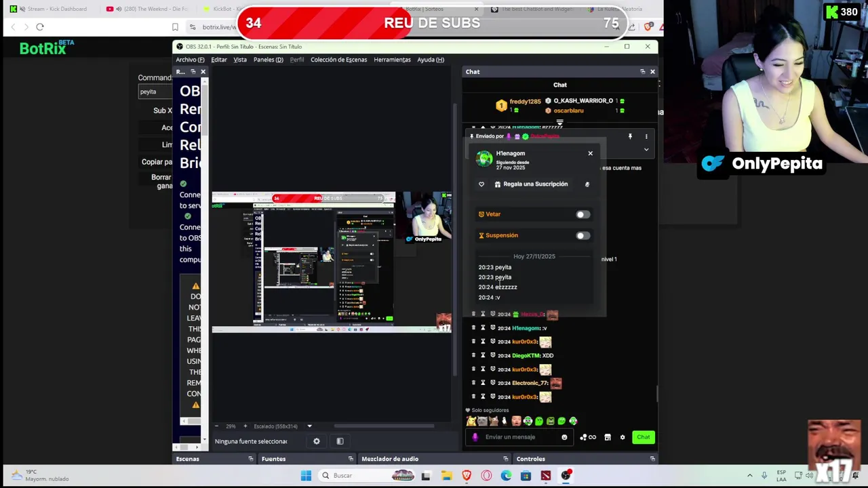Screen dimensions: 868x488
Task: Delete DiegoKTM's XDD message
Action: click(x=473, y=356)
